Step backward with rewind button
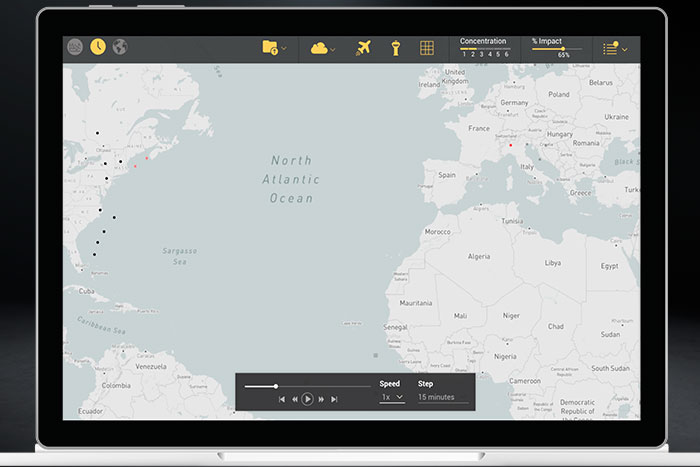700x467 pixels. point(295,399)
